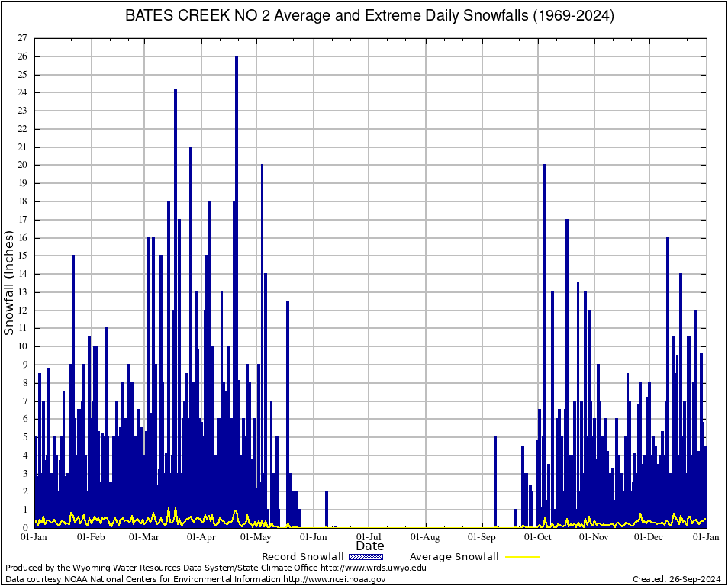Click the 01-Sep date tick label
This screenshot has height=586, width=728.
coord(482,537)
